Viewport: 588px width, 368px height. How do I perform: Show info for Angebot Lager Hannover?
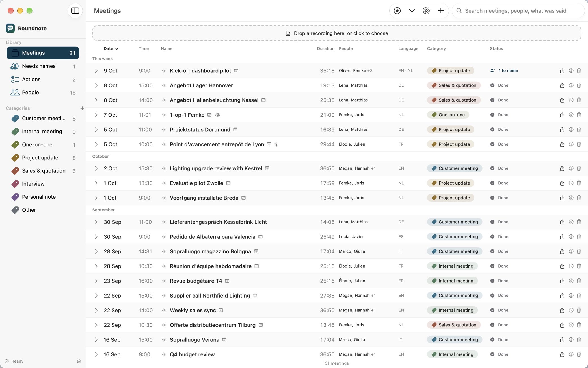[x=571, y=85]
